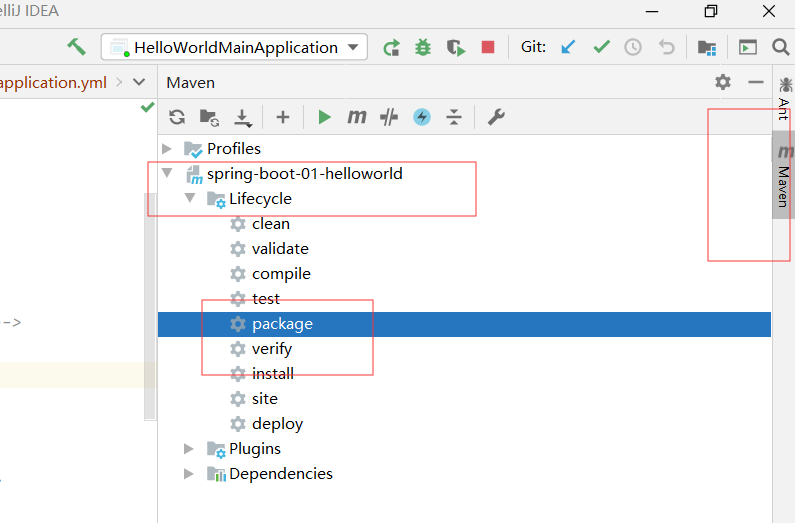795x523 pixels.
Task: Click Execute Maven Goal 'm' icon
Action: [x=356, y=117]
